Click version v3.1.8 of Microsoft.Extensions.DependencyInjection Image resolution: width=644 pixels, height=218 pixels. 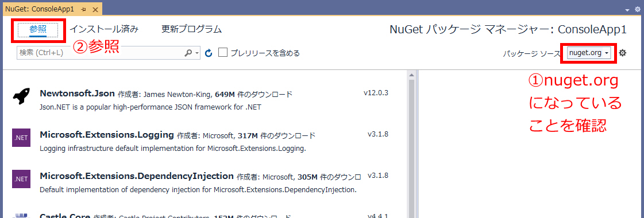coord(378,176)
